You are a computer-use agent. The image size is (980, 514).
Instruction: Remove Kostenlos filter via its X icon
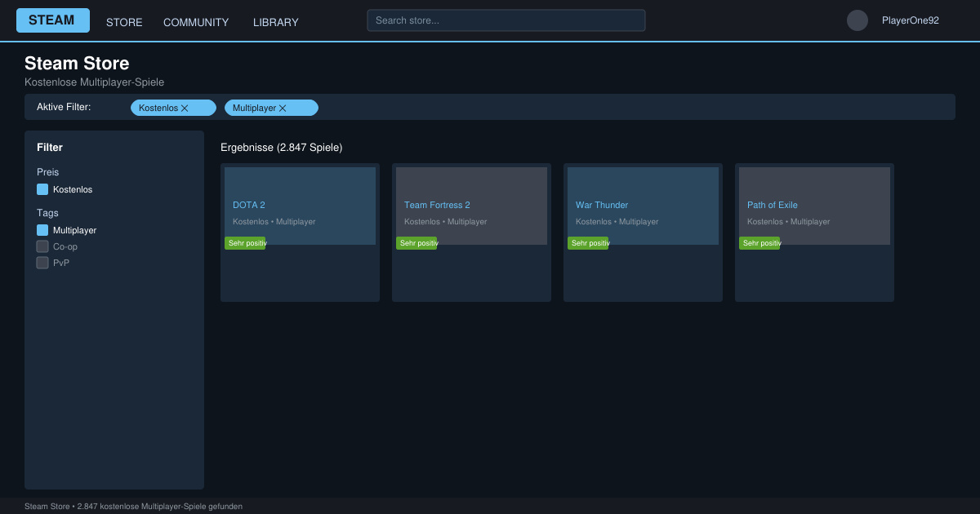coord(185,108)
